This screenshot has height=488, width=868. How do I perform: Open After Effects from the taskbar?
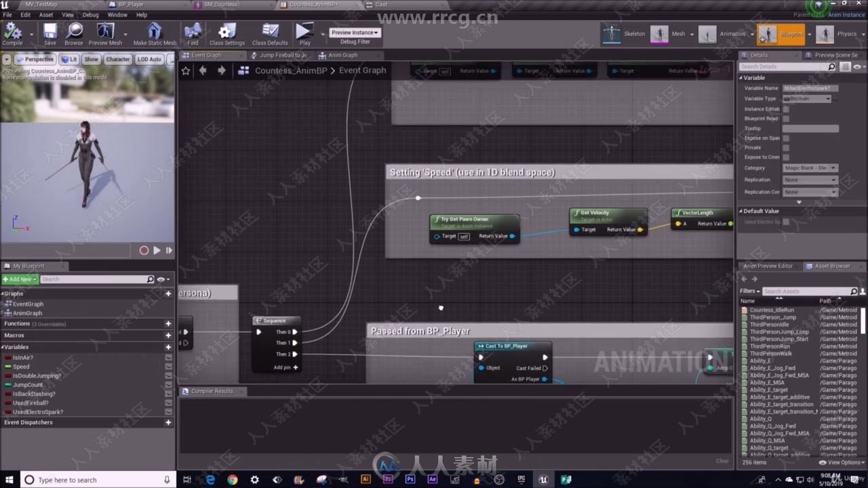(x=433, y=479)
